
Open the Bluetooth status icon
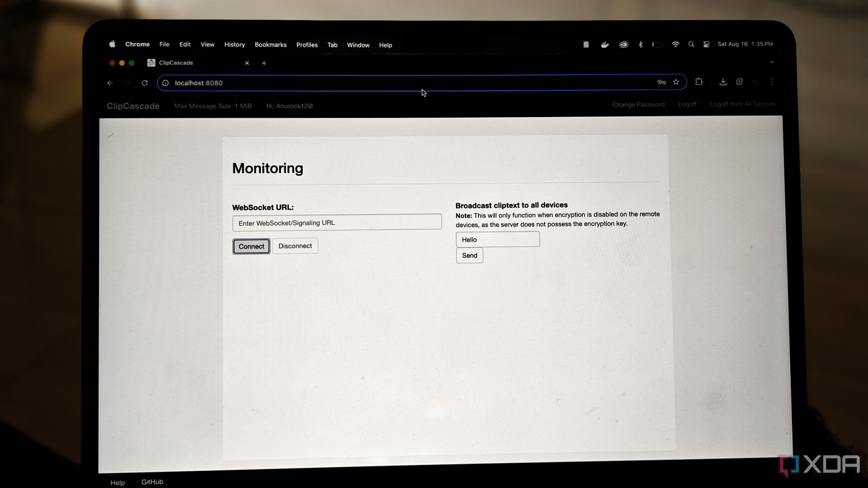point(640,44)
